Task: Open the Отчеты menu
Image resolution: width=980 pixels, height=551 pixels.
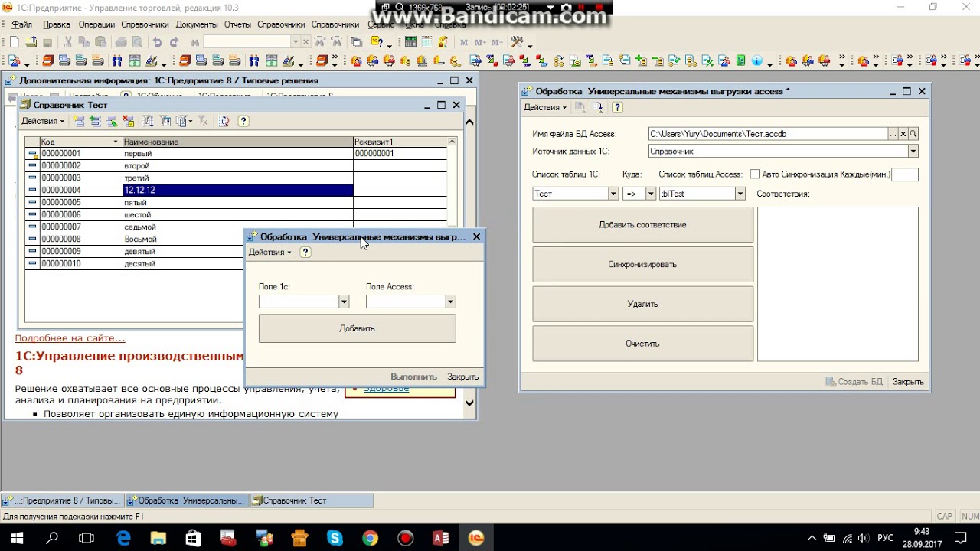Action: [237, 24]
